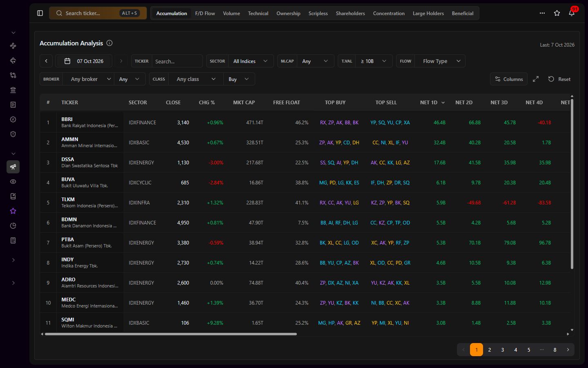Open the notifications bell
588x368 pixels.
(x=572, y=13)
